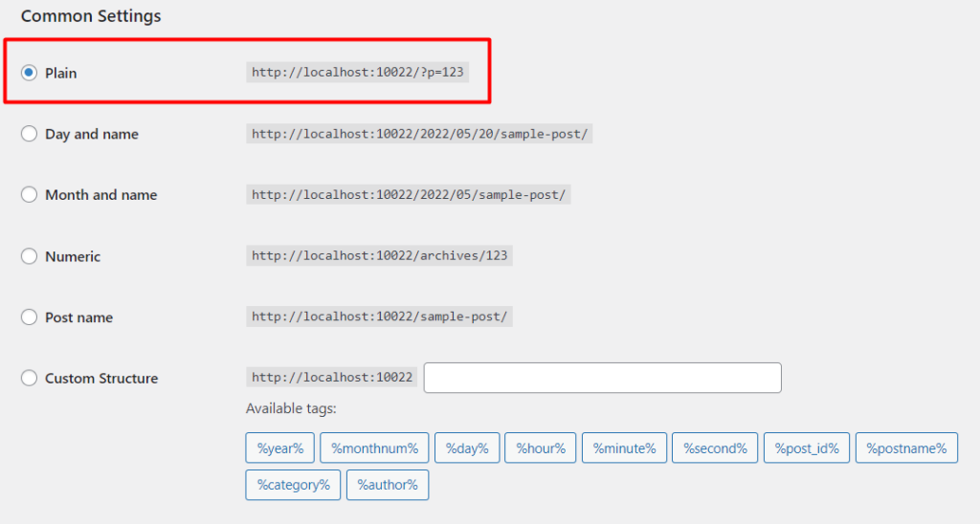Click the Day and name label

[92, 134]
